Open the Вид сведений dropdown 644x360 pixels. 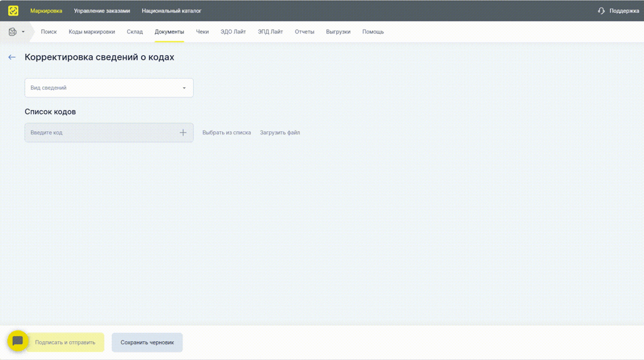coord(109,88)
